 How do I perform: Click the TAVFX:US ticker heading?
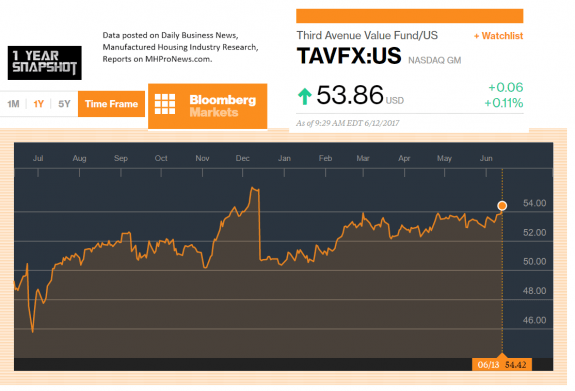(x=349, y=56)
